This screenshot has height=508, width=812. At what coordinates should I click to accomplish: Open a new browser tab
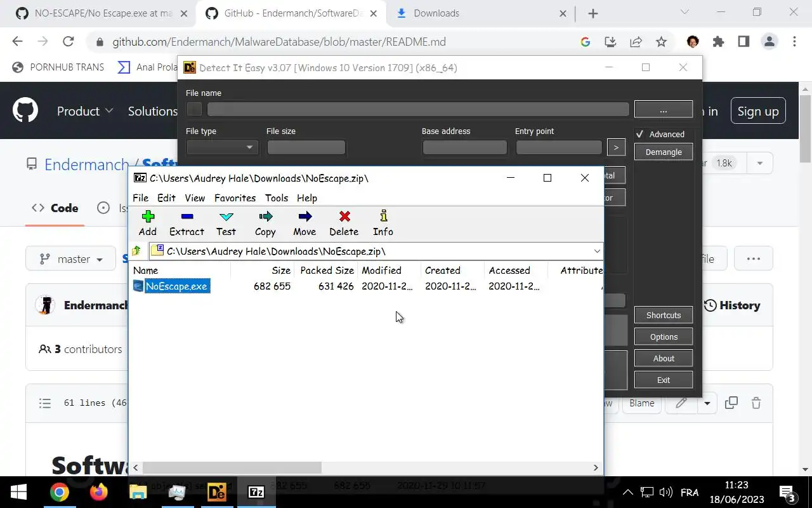(593, 13)
